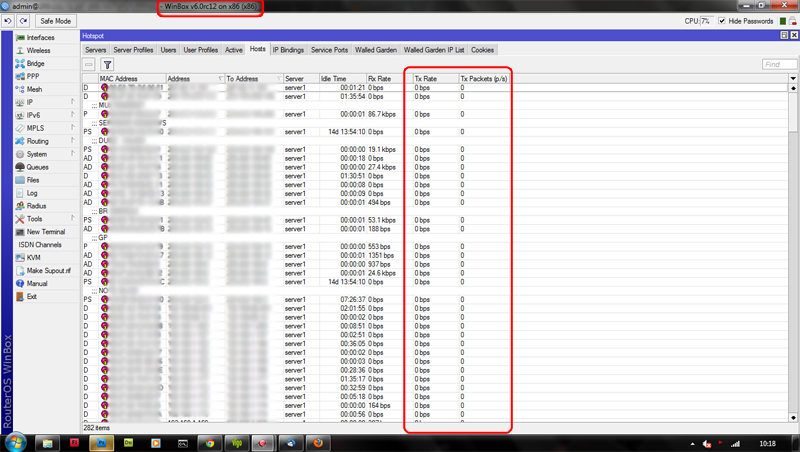Click Exit in the sidebar
This screenshot has height=452, width=800.
click(x=32, y=296)
